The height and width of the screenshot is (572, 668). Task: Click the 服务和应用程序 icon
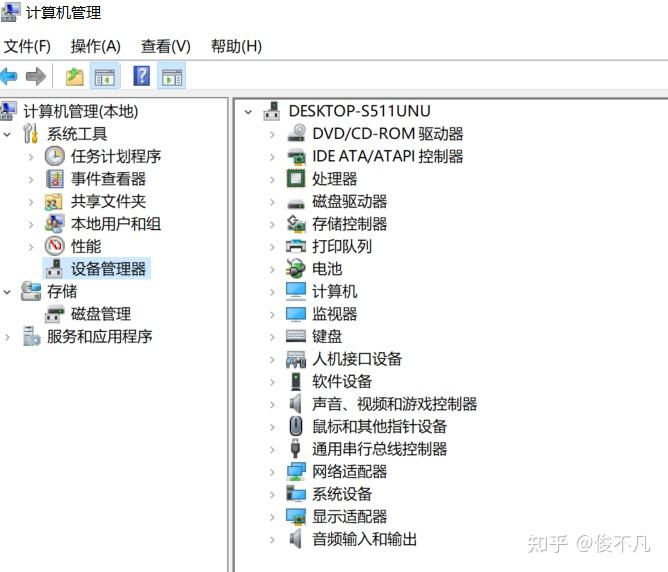click(32, 336)
